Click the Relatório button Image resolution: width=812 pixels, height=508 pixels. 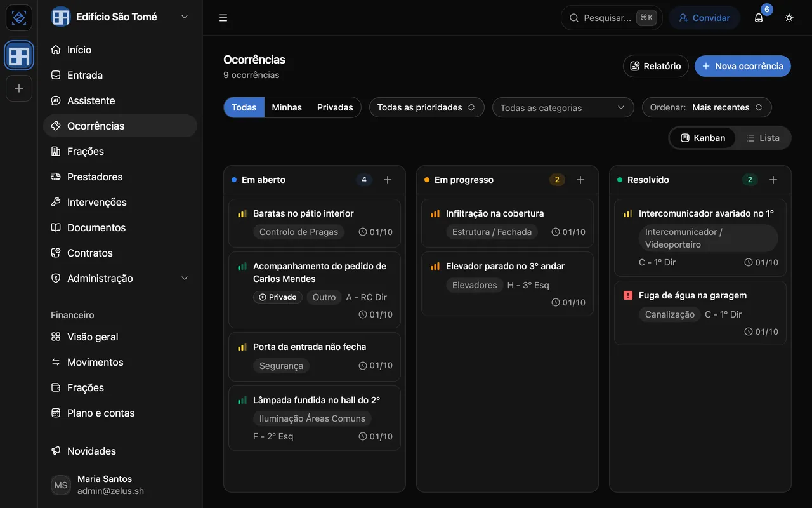point(656,66)
